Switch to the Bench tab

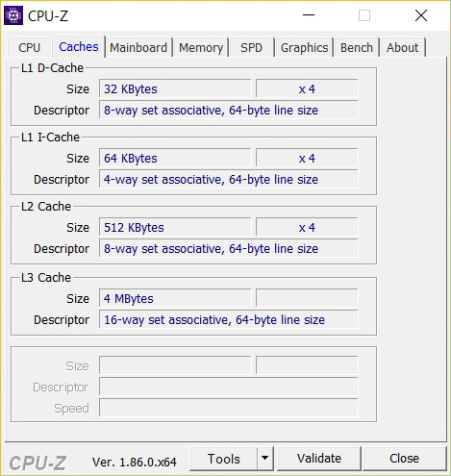point(357,48)
